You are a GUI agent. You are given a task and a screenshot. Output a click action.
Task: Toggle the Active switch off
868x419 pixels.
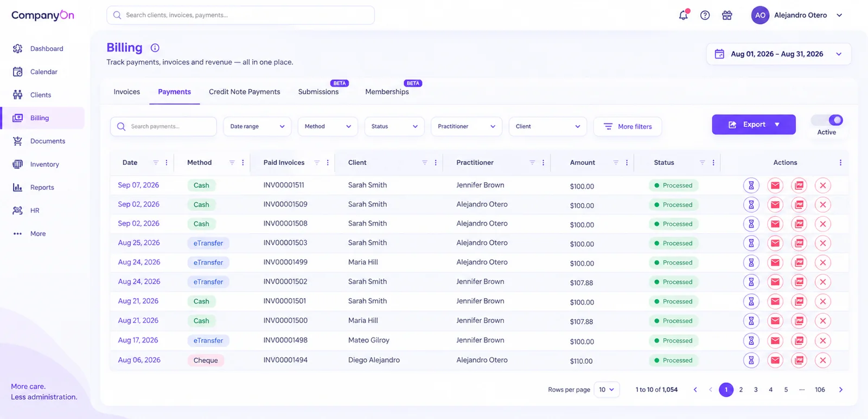(x=827, y=120)
